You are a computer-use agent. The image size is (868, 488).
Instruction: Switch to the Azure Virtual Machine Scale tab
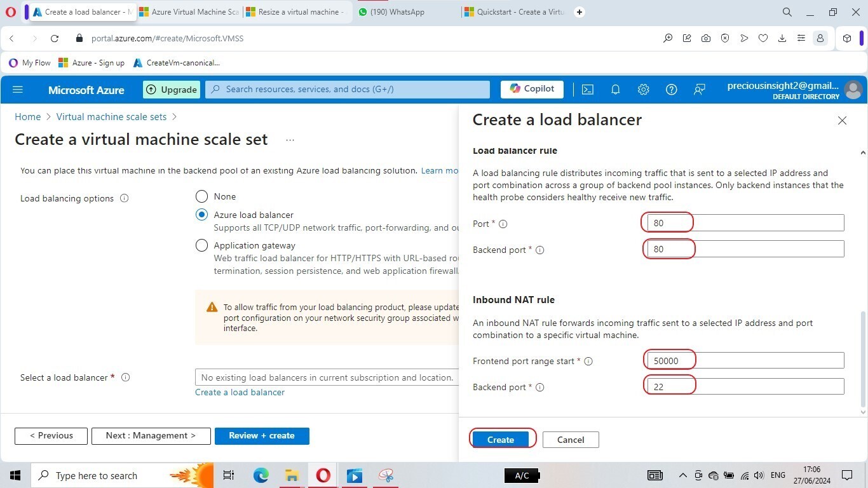point(189,12)
